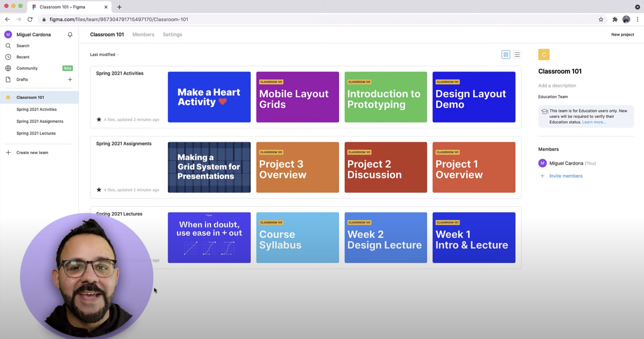
Task: Toggle star on Spring 2021 Assignments project
Action: click(x=99, y=190)
